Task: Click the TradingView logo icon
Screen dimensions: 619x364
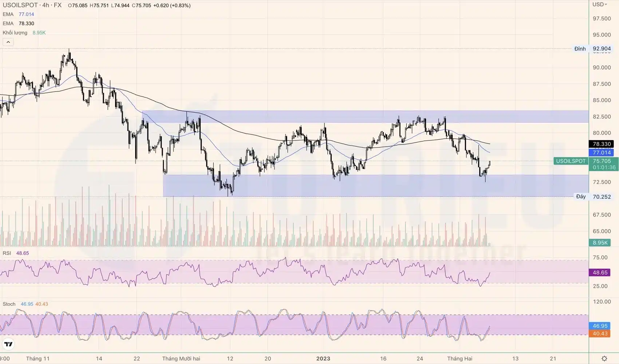Action: tap(8, 344)
